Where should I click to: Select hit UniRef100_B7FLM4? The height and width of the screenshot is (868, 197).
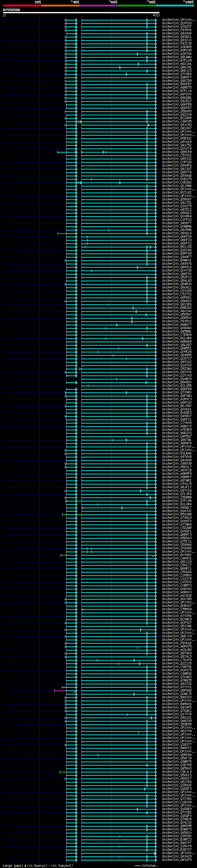tap(177, 501)
